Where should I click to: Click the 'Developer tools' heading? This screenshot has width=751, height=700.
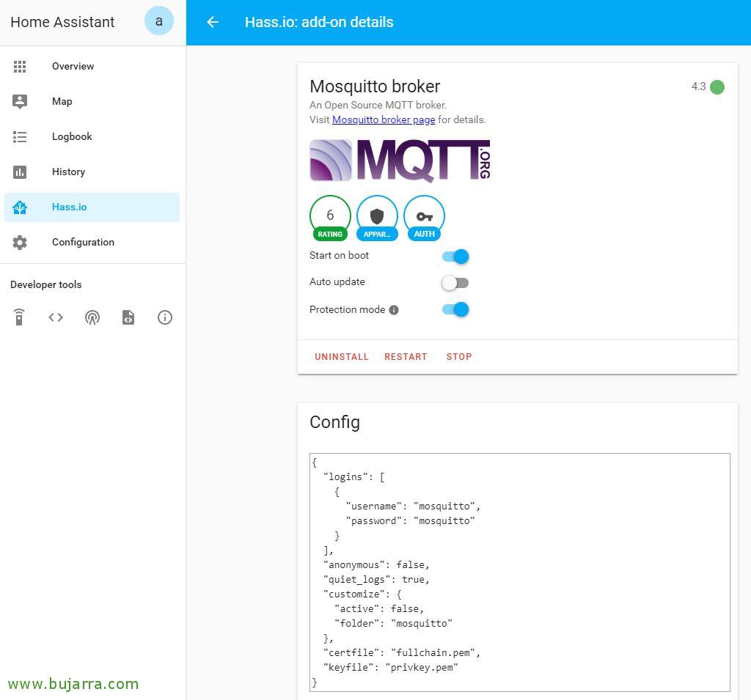click(x=46, y=284)
